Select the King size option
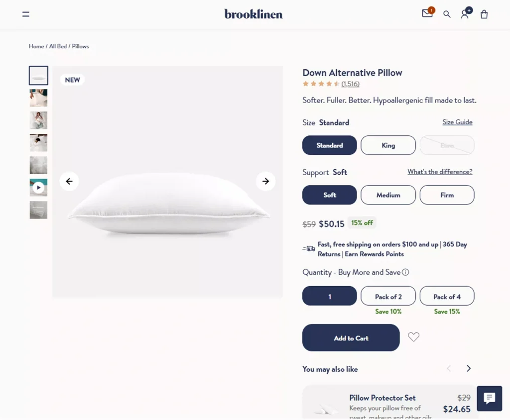510x420 pixels. click(x=388, y=145)
